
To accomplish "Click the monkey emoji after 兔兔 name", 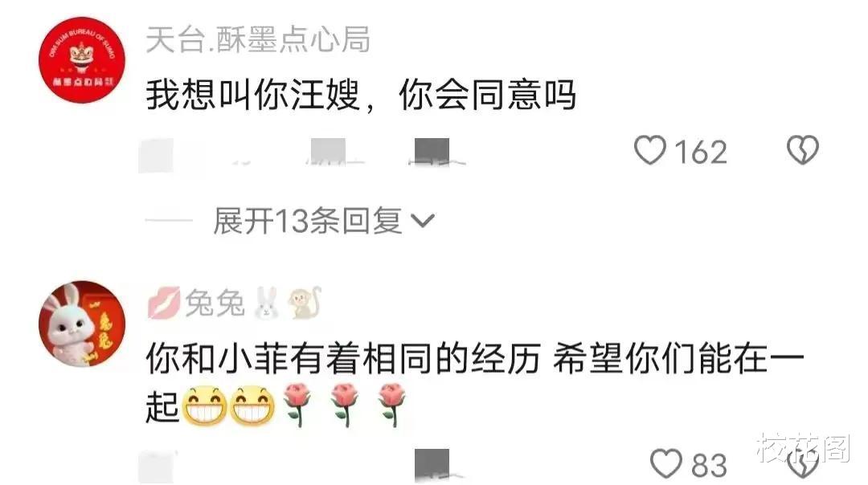I will [x=304, y=303].
